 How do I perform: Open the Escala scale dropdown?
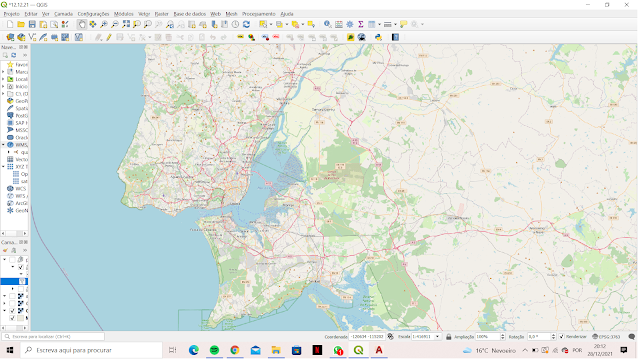pos(438,336)
